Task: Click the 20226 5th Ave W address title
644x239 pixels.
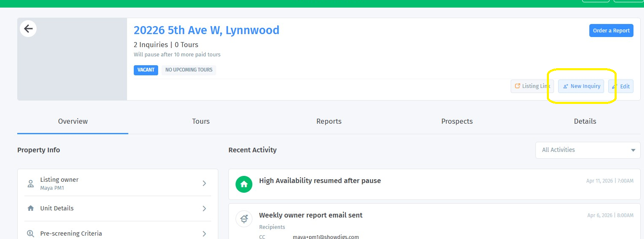Action: click(206, 30)
